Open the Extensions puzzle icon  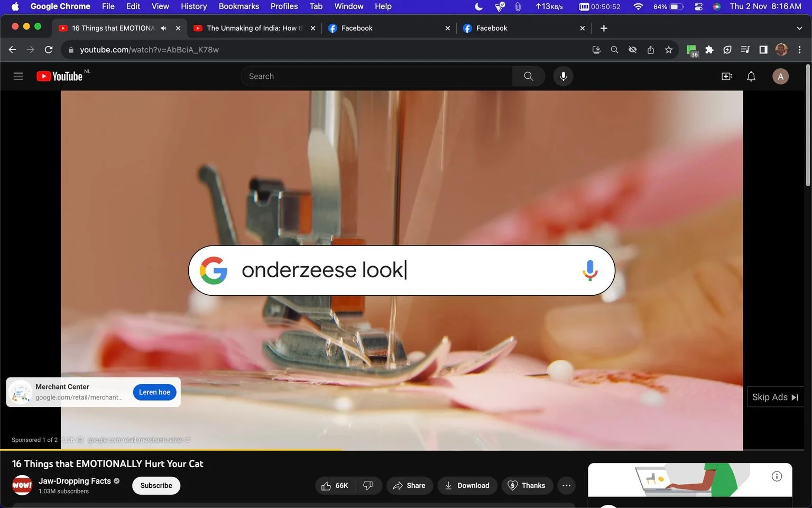[709, 50]
